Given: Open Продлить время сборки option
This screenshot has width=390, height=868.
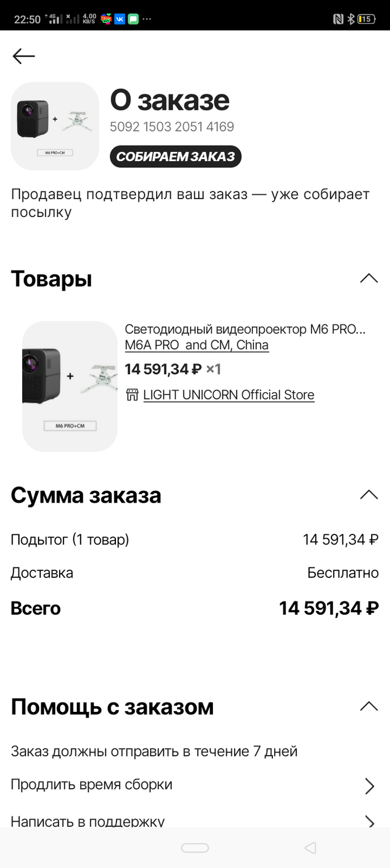Looking at the screenshot, I should click(193, 785).
